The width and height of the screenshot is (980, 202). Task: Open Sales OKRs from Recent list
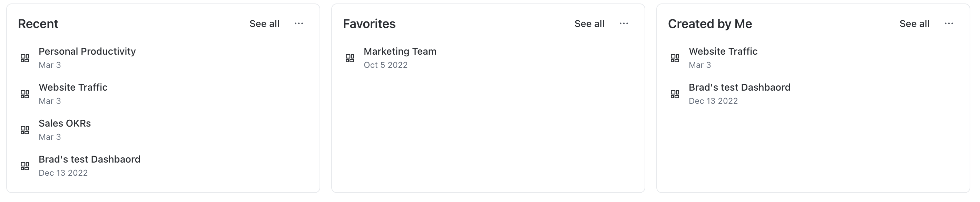[x=65, y=123]
